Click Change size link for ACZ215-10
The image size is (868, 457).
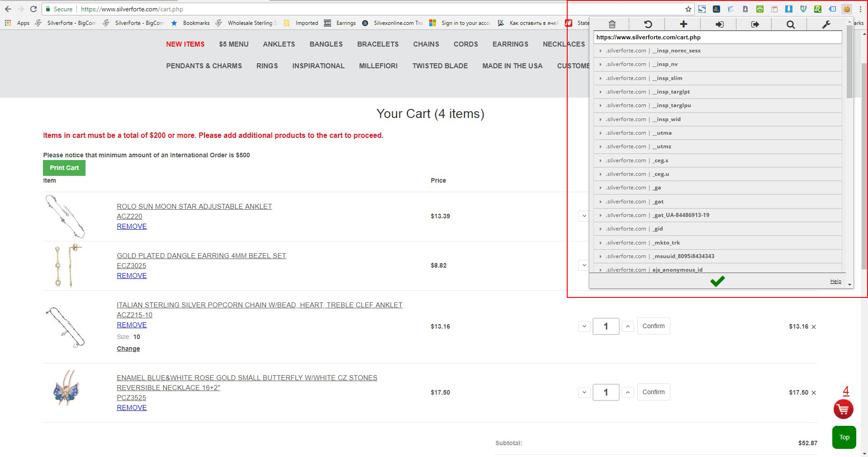tap(128, 349)
